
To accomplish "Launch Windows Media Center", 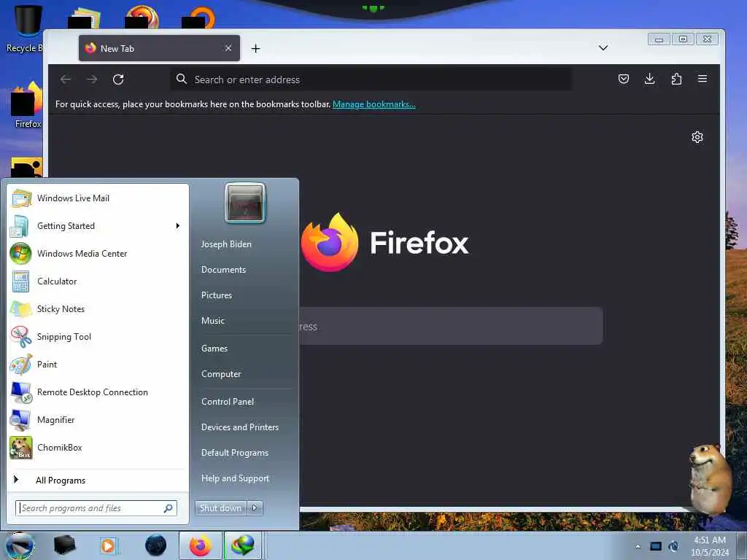I will coord(98,253).
